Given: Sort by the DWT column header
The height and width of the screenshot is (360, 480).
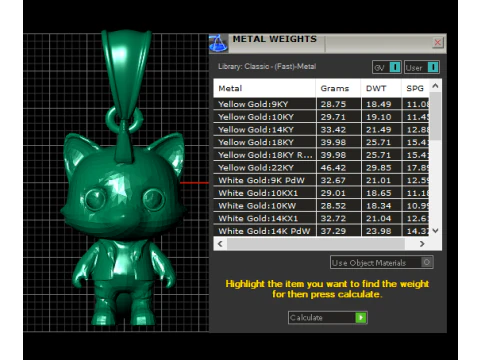Looking at the screenshot, I should tap(381, 88).
